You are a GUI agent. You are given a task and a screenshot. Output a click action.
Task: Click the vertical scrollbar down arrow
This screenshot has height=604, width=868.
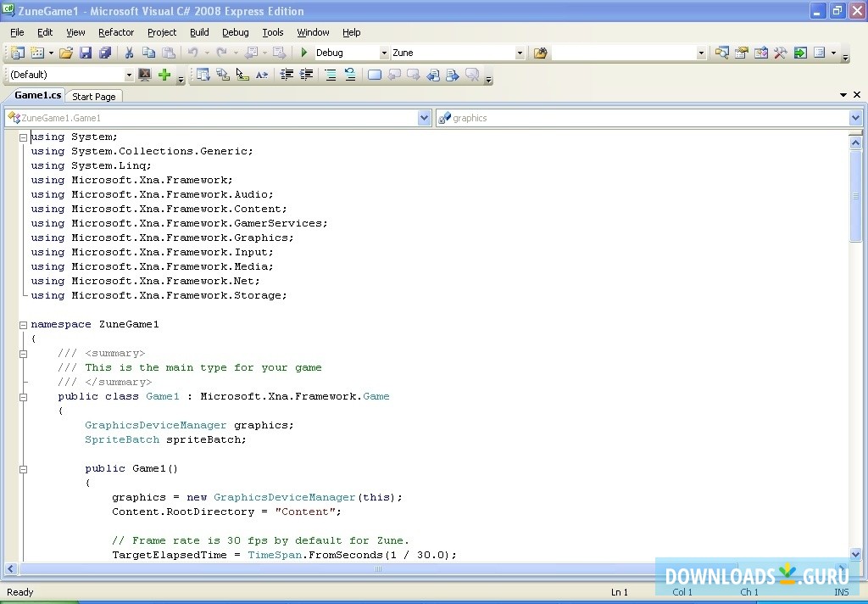[855, 555]
